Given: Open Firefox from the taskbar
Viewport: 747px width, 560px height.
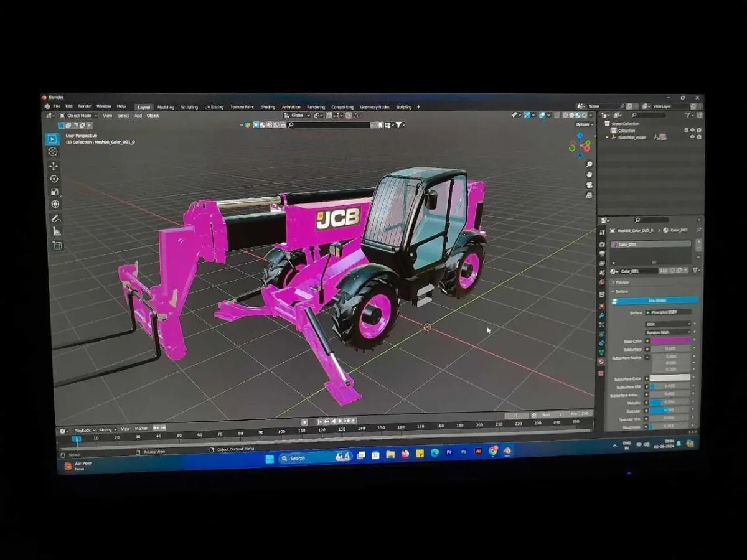Looking at the screenshot, I should 405,454.
